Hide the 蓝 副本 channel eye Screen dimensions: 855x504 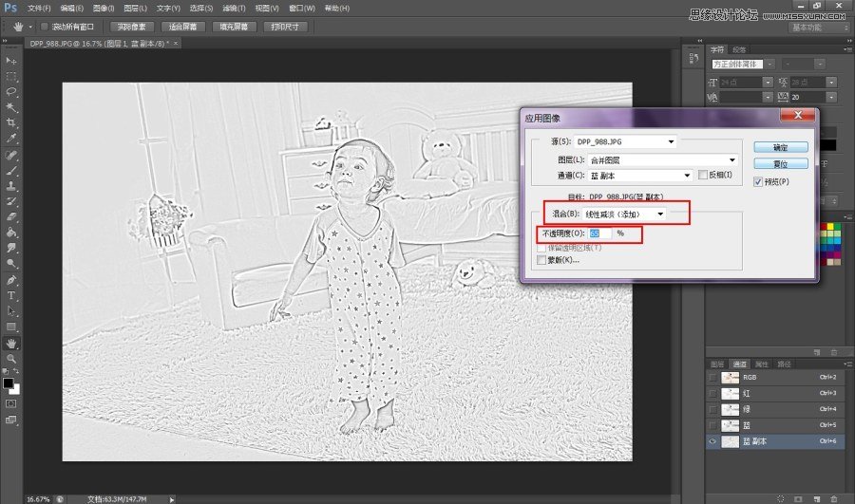712,441
